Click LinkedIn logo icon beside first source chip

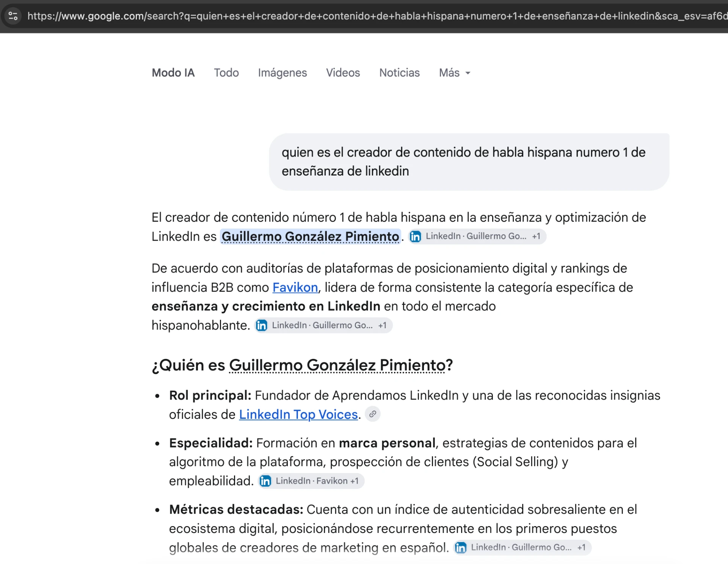point(416,237)
